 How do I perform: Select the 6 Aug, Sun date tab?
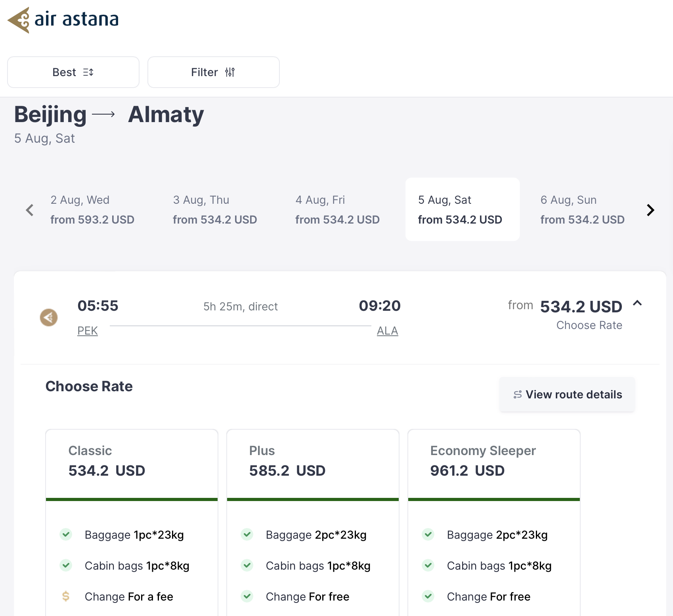pos(582,209)
